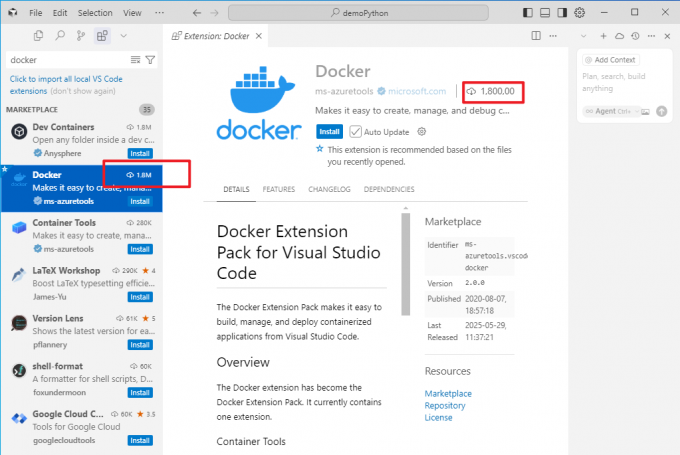Select the shell-format list entry
680x455 pixels.
82,379
